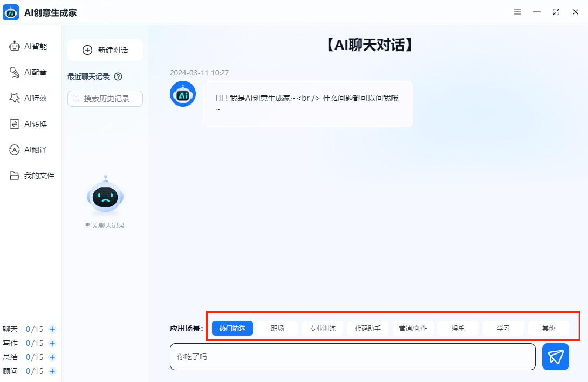Open AI智能 from the sidebar
The image size is (588, 382).
point(30,46)
